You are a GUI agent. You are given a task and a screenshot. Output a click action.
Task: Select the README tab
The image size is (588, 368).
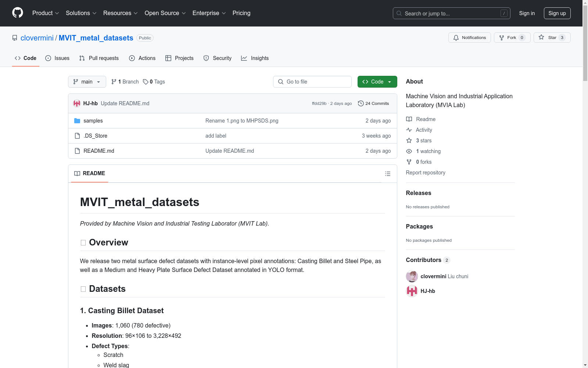point(90,173)
